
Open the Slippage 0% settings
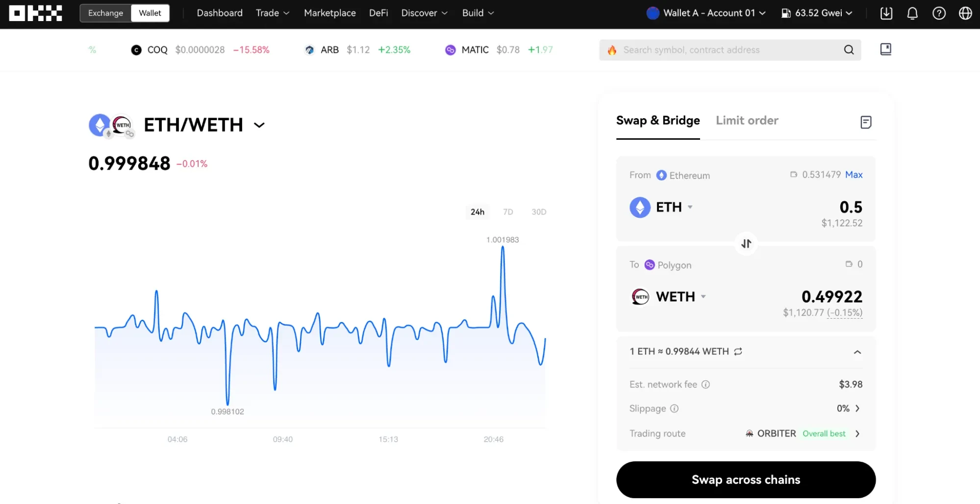[849, 408]
